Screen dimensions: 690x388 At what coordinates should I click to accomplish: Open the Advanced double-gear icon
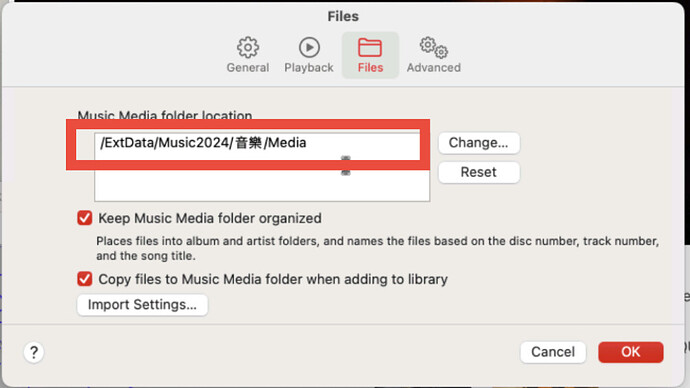point(433,48)
